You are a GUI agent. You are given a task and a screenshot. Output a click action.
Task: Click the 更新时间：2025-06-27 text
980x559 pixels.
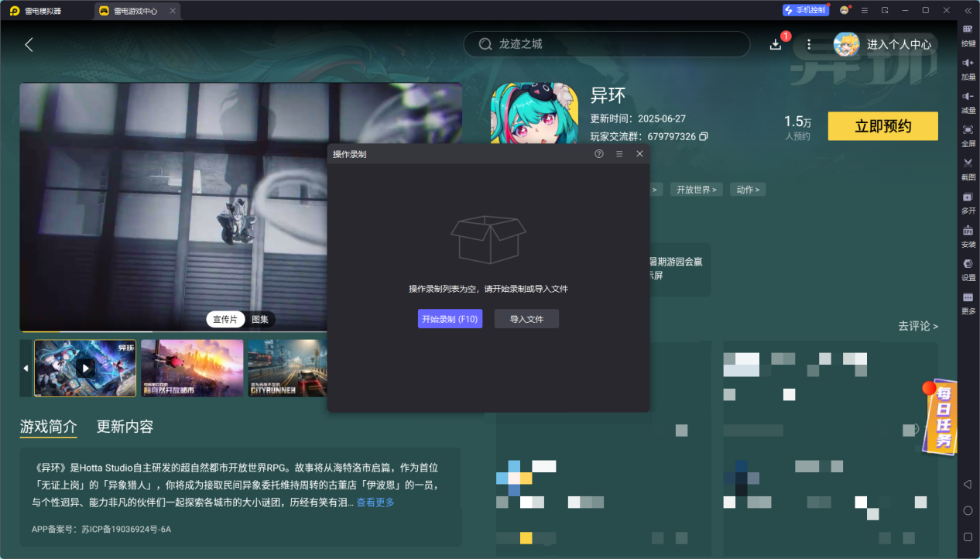[x=638, y=118]
